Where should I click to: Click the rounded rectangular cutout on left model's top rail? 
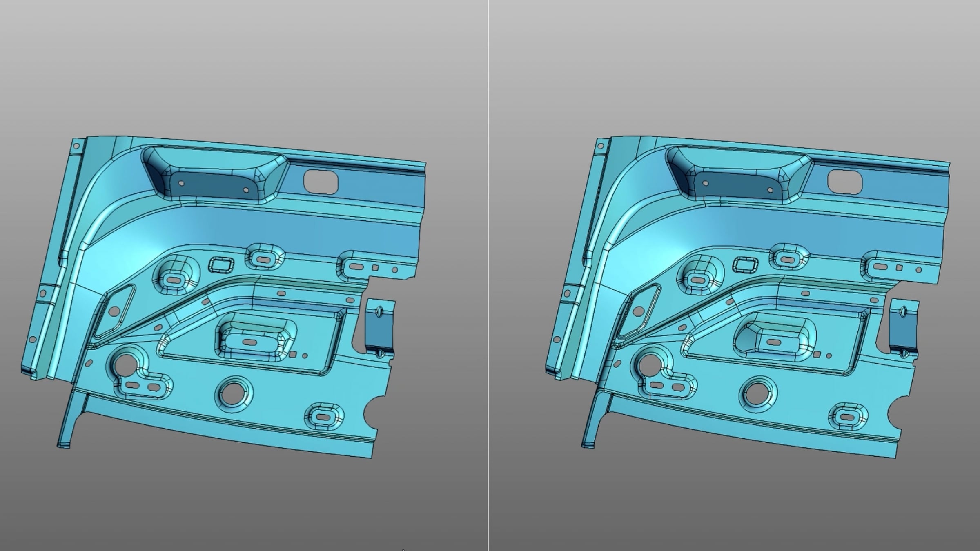[321, 181]
